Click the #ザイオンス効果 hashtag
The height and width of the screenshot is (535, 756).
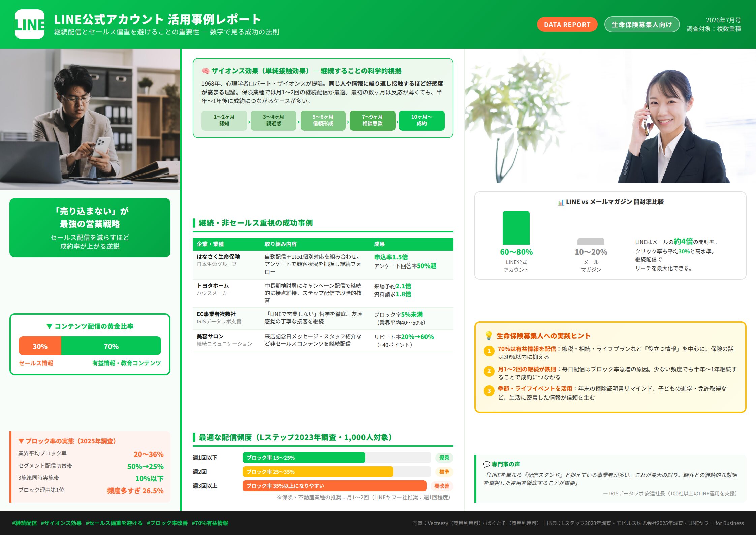point(61,523)
